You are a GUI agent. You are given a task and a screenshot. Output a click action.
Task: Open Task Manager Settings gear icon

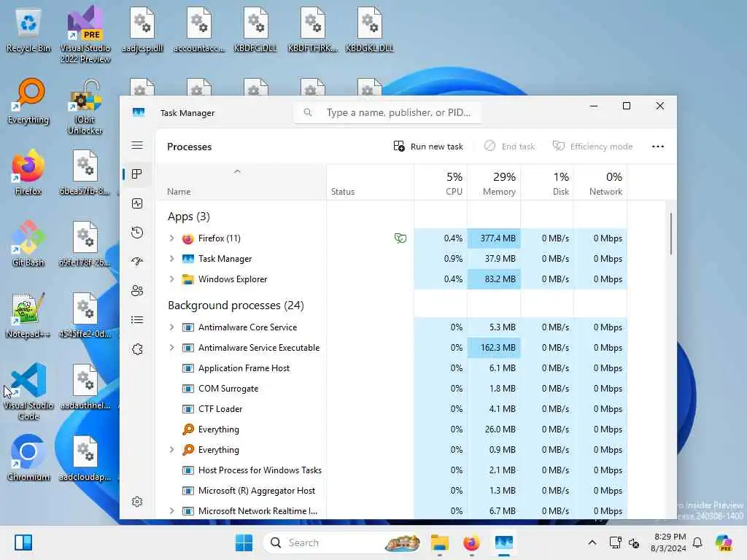(x=137, y=502)
